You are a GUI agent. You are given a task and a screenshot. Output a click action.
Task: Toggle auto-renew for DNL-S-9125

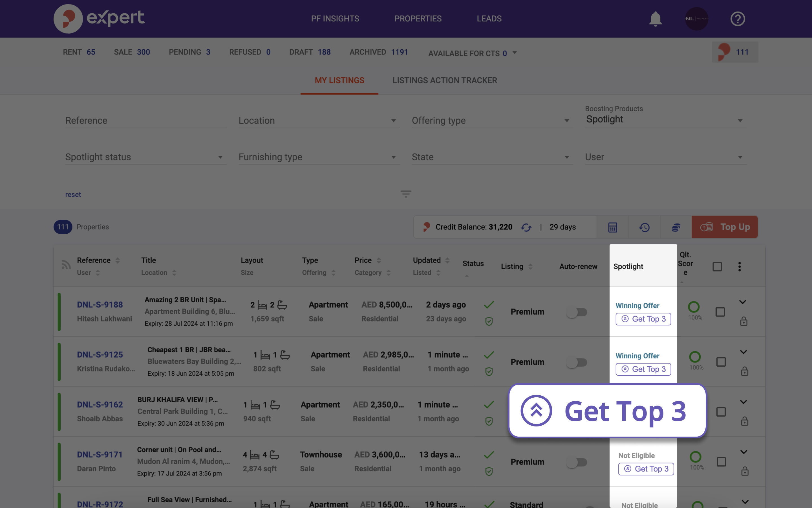[x=577, y=363]
